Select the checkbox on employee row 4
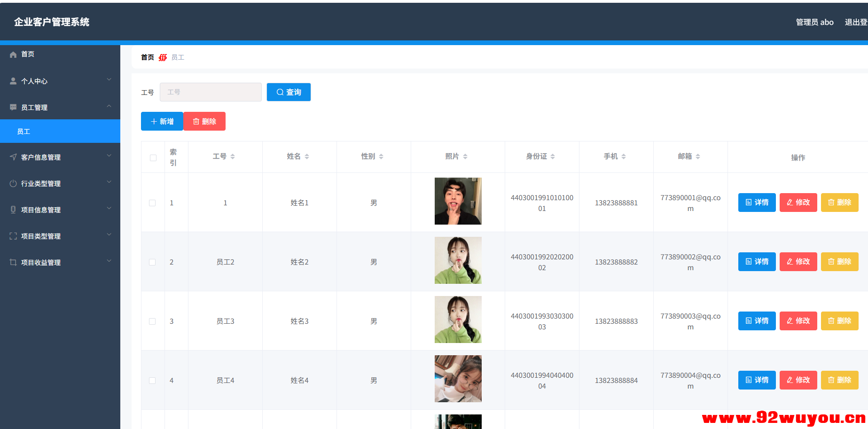 (x=152, y=380)
